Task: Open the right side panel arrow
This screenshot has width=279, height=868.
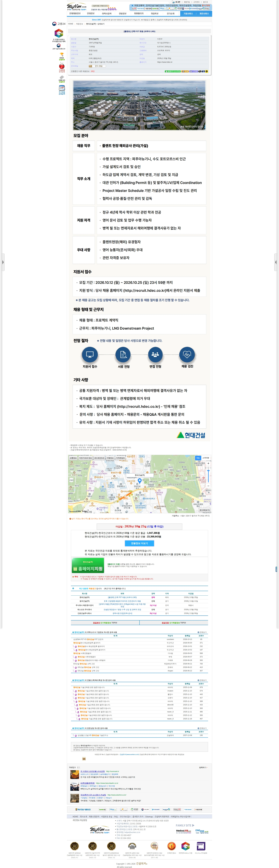Action: click(x=276, y=262)
